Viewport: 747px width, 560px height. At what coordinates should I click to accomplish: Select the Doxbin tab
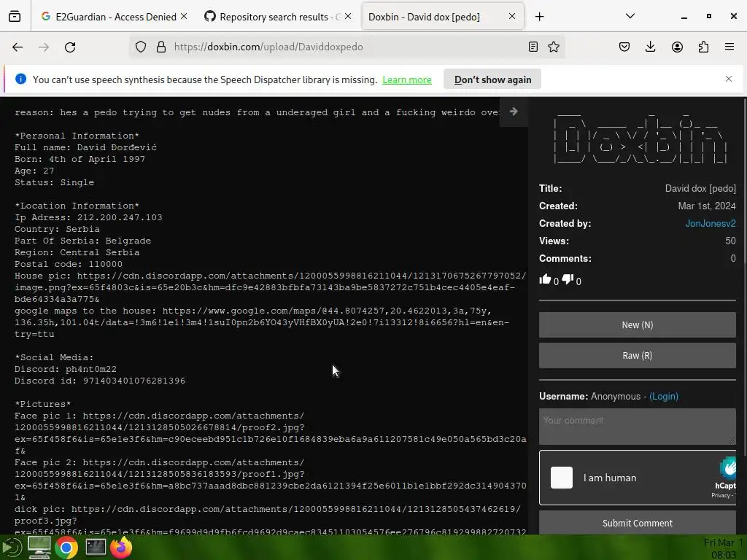pos(443,17)
